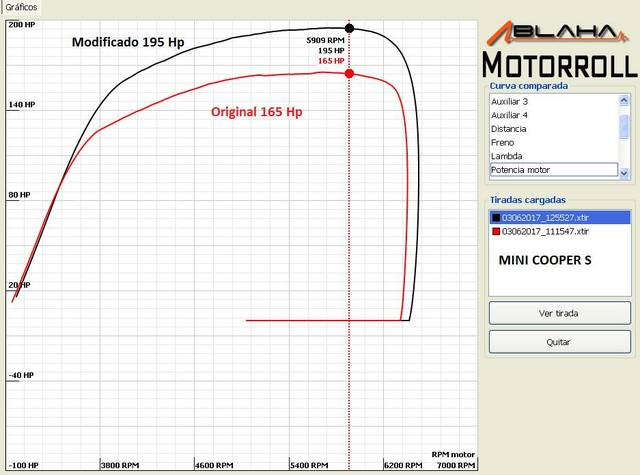Select run 03062017_125527.xtir
Image resolution: width=640 pixels, height=475 pixels.
point(545,217)
